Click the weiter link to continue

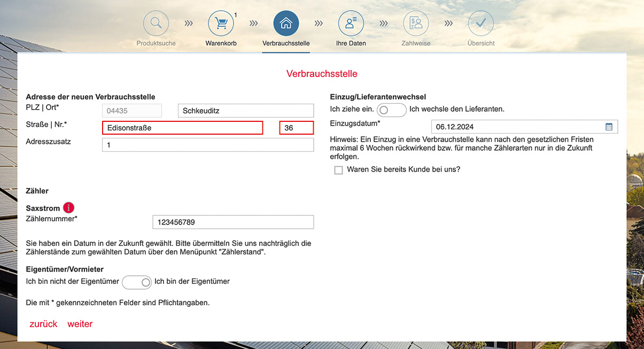point(80,324)
